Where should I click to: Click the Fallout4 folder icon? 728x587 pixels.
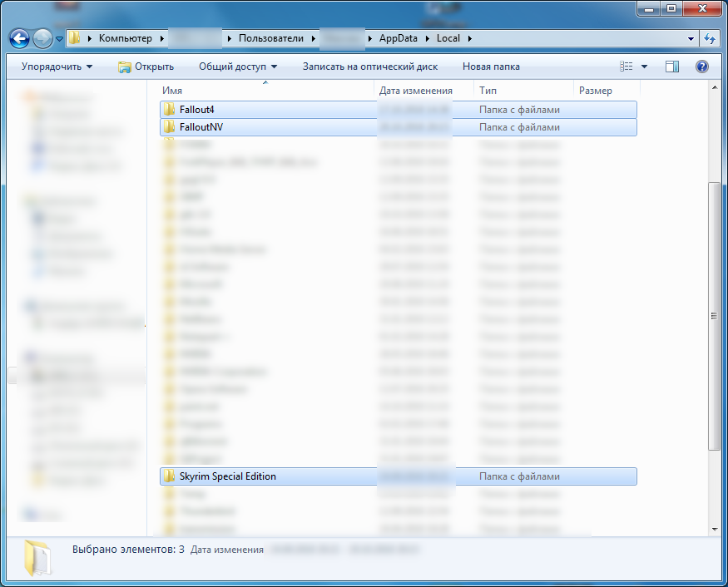169,109
